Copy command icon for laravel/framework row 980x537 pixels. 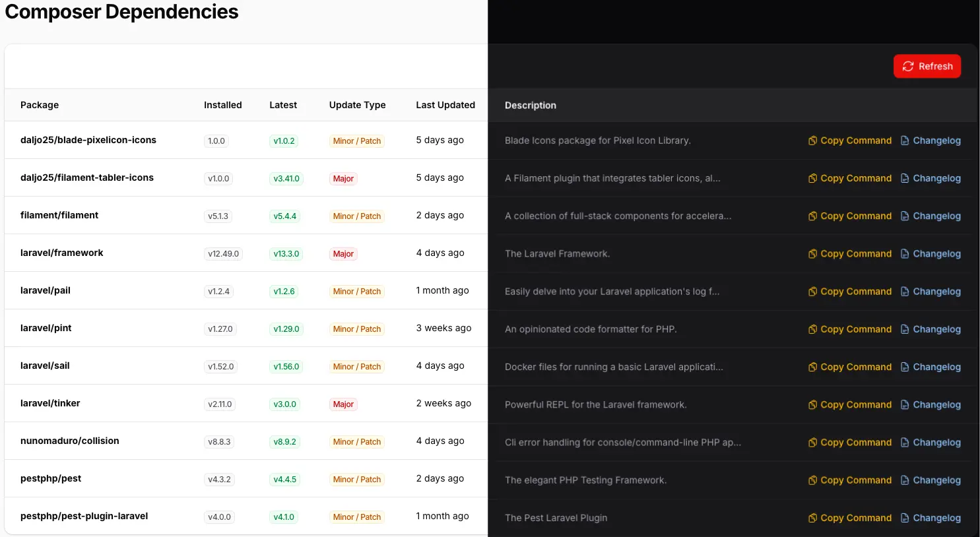(x=812, y=253)
